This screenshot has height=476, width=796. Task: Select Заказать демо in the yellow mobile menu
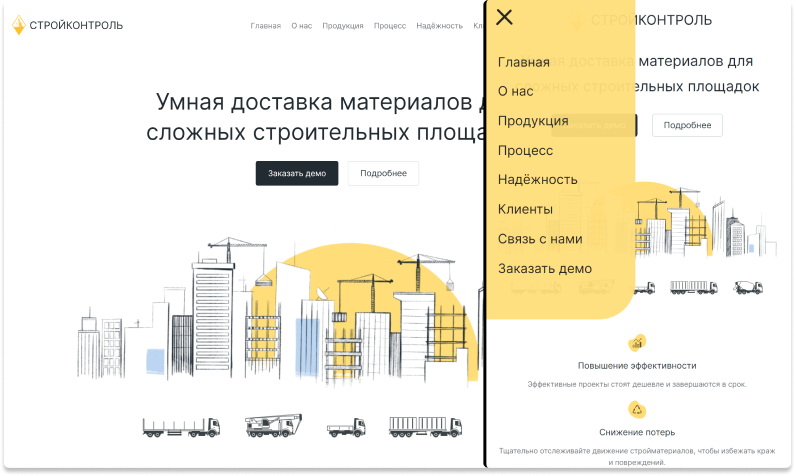(545, 268)
